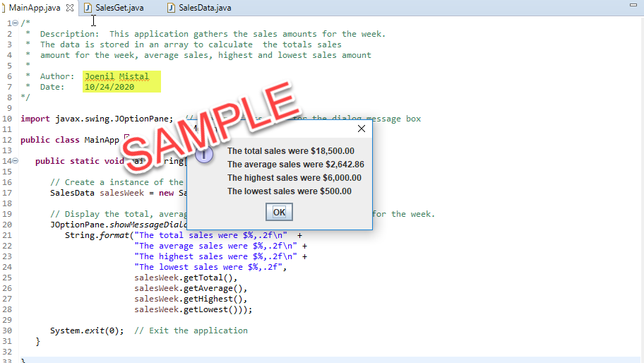Click the SalesGet.java file icon
The image size is (644, 363).
[x=88, y=8]
